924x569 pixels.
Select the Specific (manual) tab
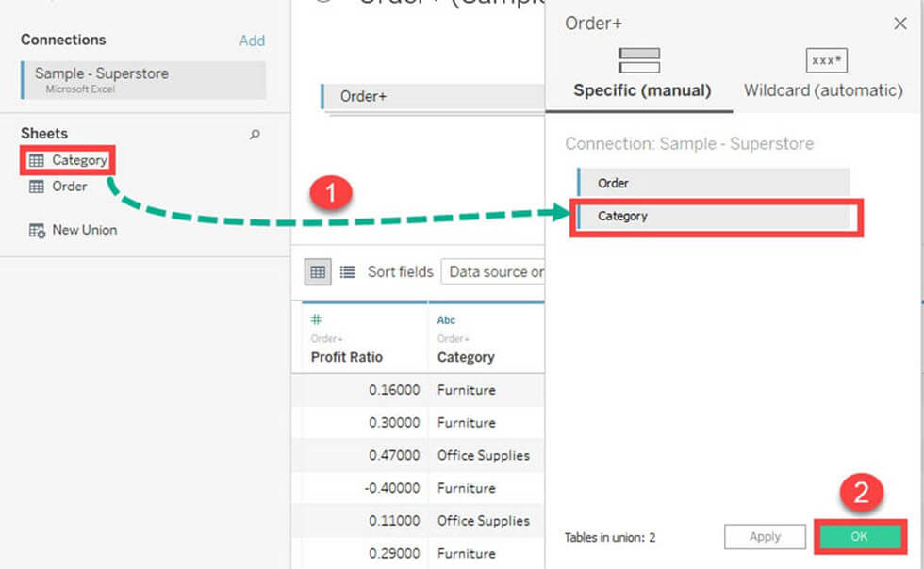pos(641,74)
